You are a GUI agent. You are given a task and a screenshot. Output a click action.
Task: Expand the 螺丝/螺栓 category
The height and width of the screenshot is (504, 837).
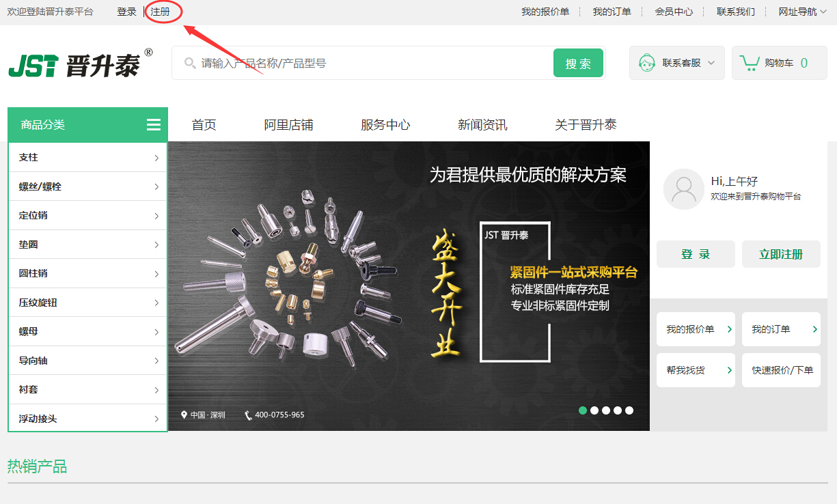pos(87,186)
